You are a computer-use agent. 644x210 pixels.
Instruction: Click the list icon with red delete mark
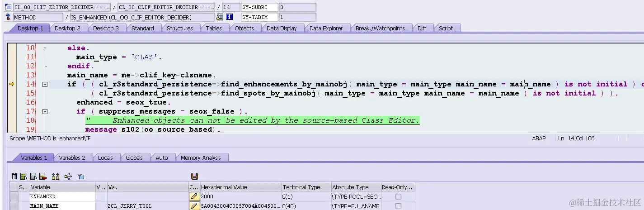coord(43,176)
